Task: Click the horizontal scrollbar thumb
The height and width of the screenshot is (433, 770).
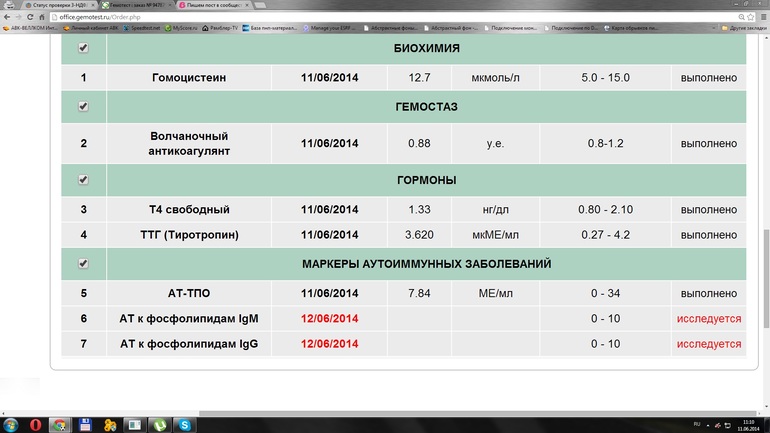Action: tap(477, 414)
